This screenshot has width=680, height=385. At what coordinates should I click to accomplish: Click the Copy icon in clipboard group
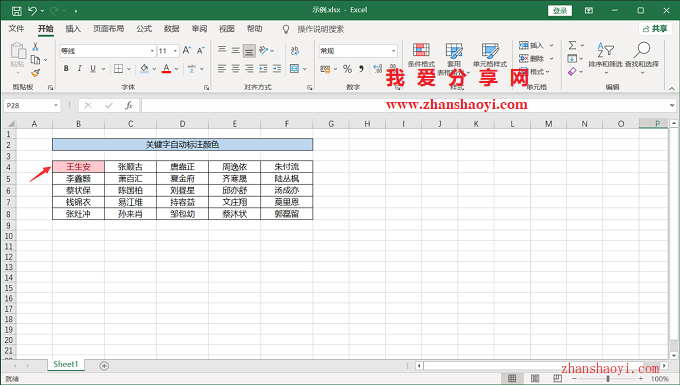pyautogui.click(x=36, y=60)
